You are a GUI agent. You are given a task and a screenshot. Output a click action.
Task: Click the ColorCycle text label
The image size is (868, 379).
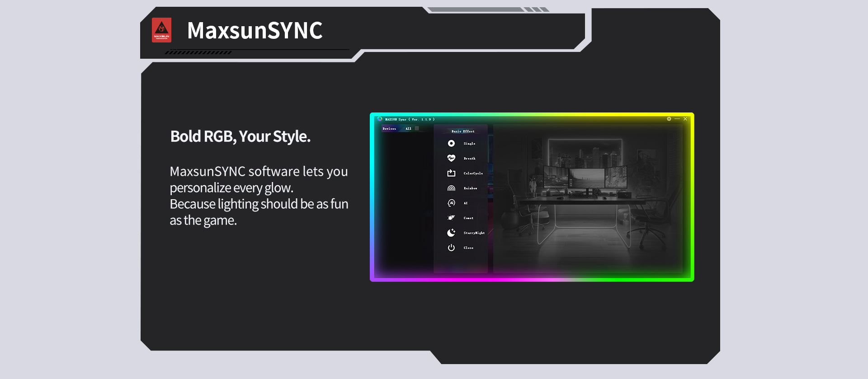point(473,173)
